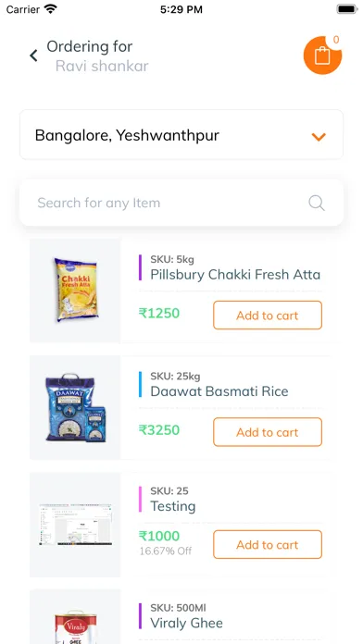Add Daawat Basmati Rice to cart
Screen dimensions: 363x644
[268, 432]
